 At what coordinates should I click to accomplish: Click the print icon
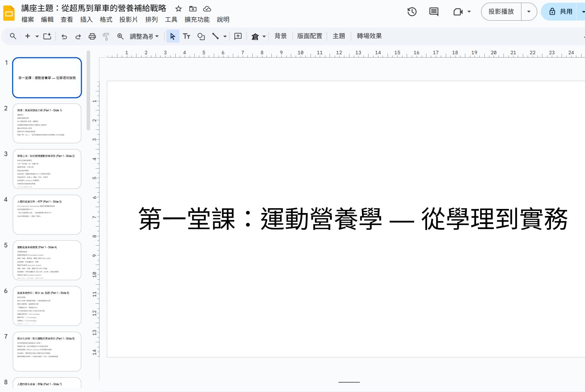(x=92, y=36)
